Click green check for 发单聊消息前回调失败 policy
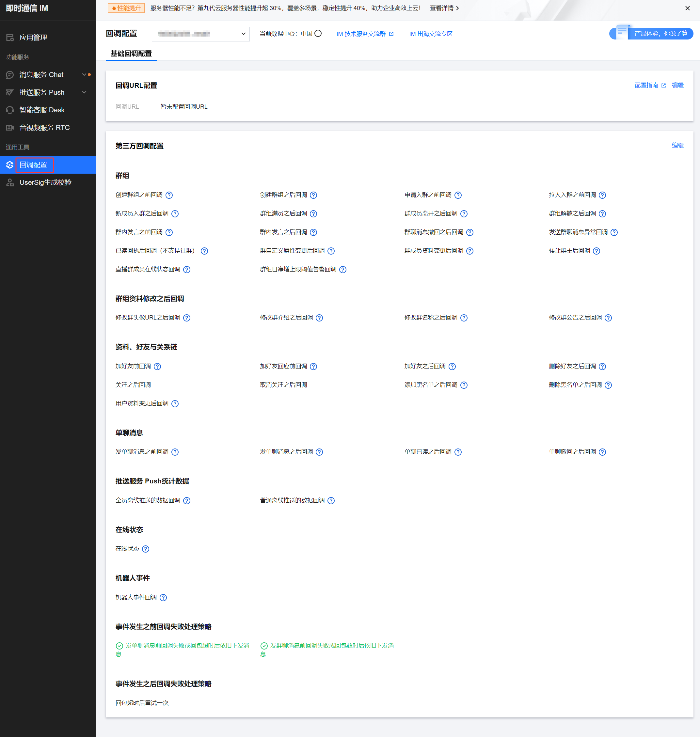700x737 pixels. coord(119,646)
